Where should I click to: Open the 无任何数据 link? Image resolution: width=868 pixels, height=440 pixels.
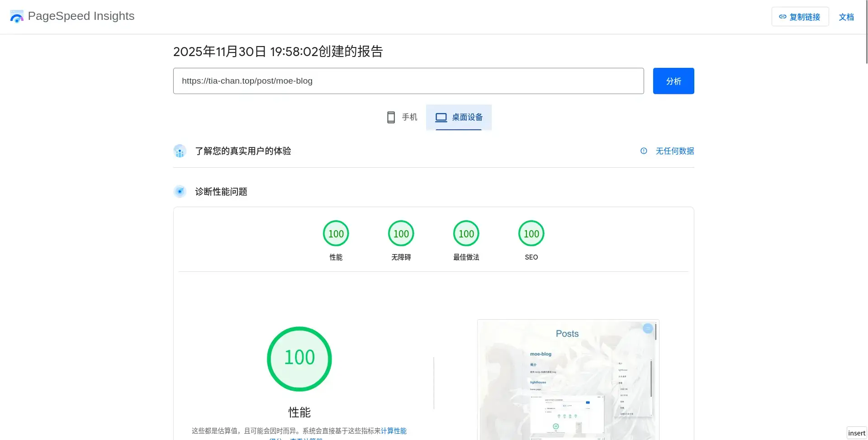pyautogui.click(x=674, y=151)
